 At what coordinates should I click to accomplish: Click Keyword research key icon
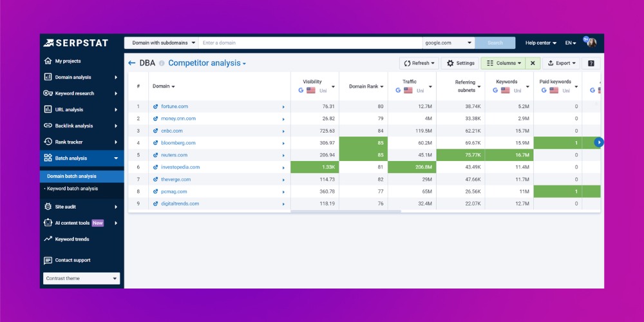click(x=48, y=93)
